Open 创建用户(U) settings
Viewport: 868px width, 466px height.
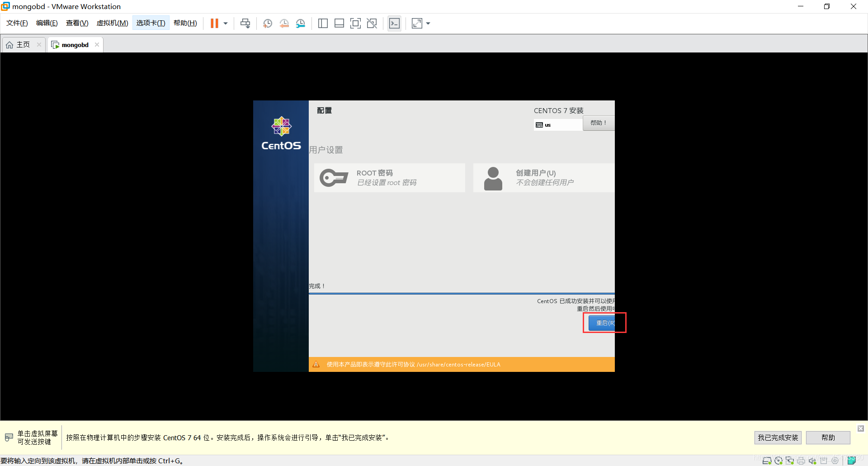click(544, 178)
